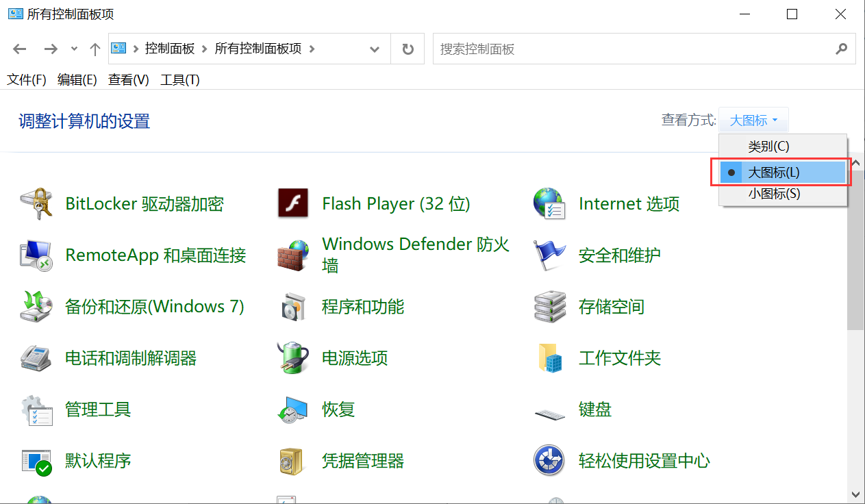Refresh the control panel view

pos(408,49)
